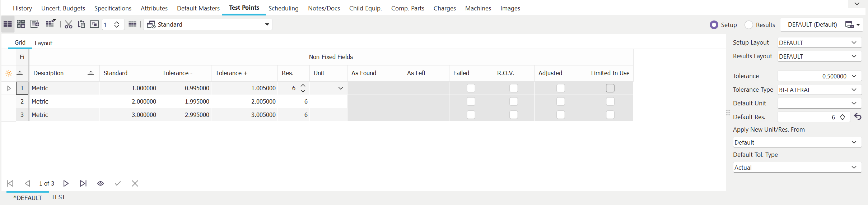The height and width of the screenshot is (205, 868).
Task: Increase the Default Res. stepper value
Action: click(x=843, y=115)
